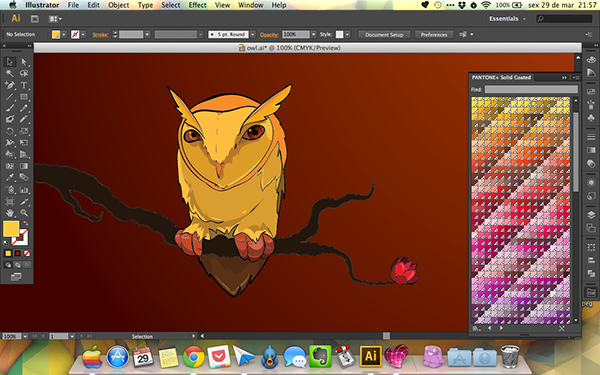Screen dimensions: 600x375
Task: Open the Symbols panel from right dock
Action: pyautogui.click(x=591, y=118)
